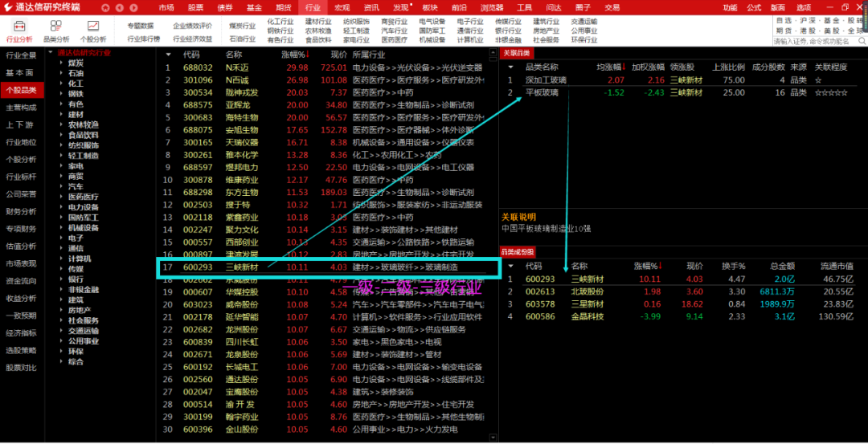Select the 财务分析 sidebar tab
The width and height of the screenshot is (868, 444).
coord(22,211)
